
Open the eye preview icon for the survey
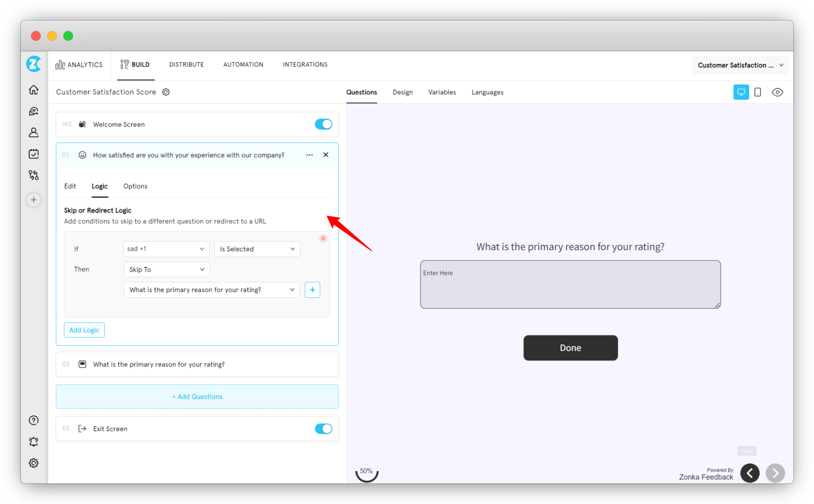tap(777, 92)
